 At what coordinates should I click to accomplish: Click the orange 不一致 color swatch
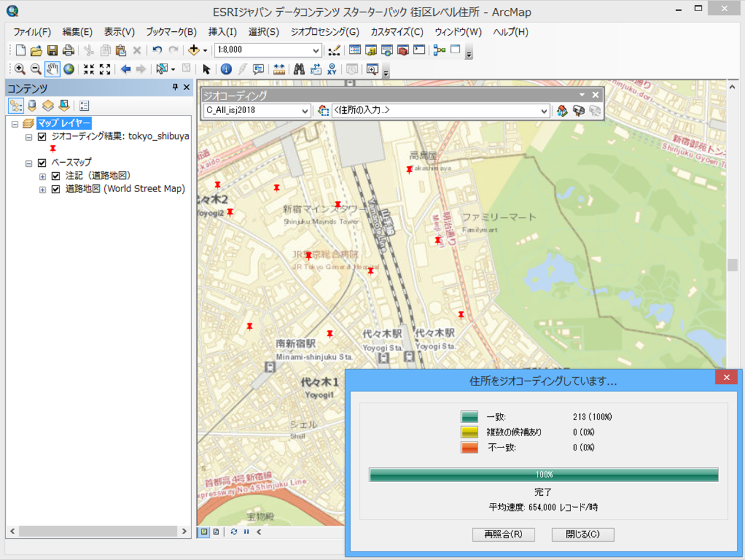click(469, 447)
